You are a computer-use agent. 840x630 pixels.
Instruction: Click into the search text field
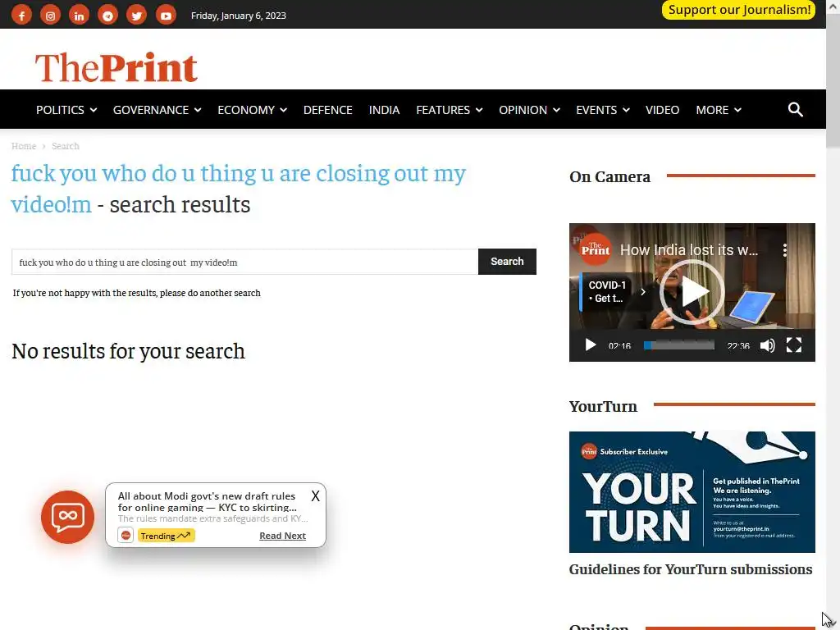[x=244, y=262]
